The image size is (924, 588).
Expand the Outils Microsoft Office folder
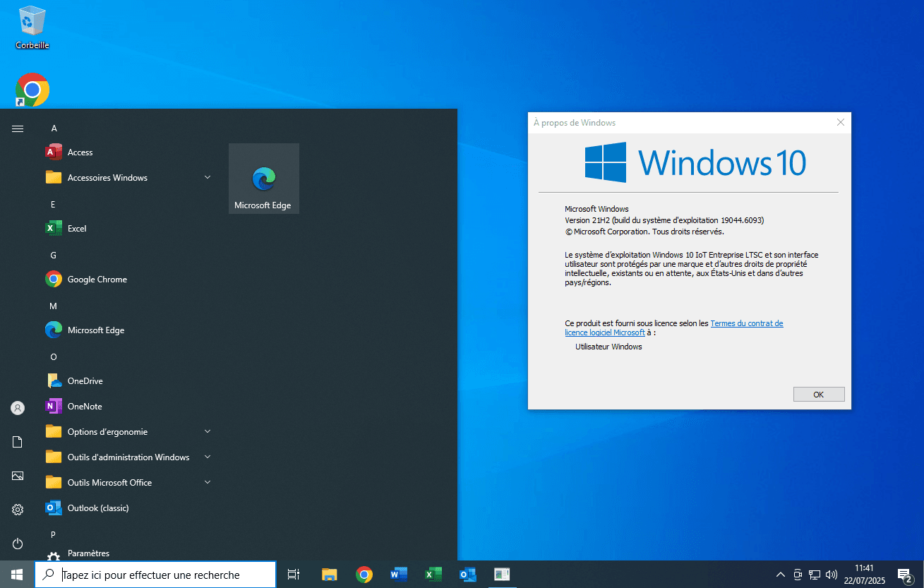(129, 483)
